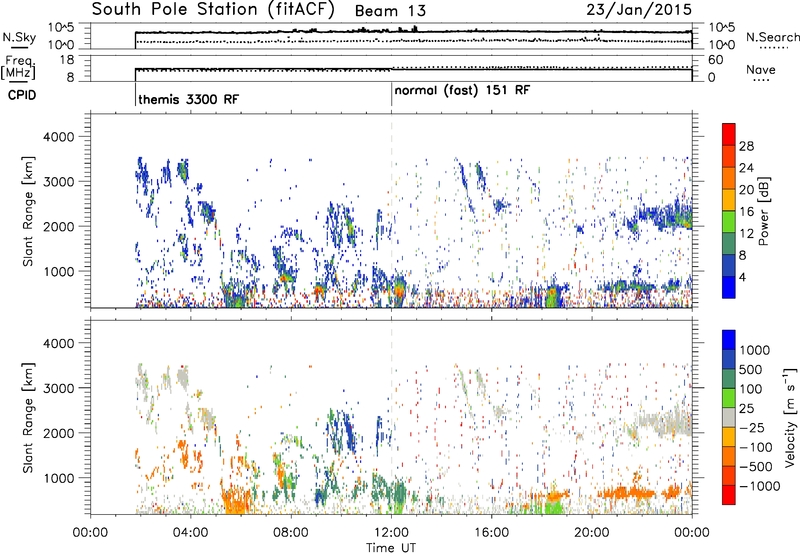Click the 'N.Search' legend label

(x=772, y=37)
